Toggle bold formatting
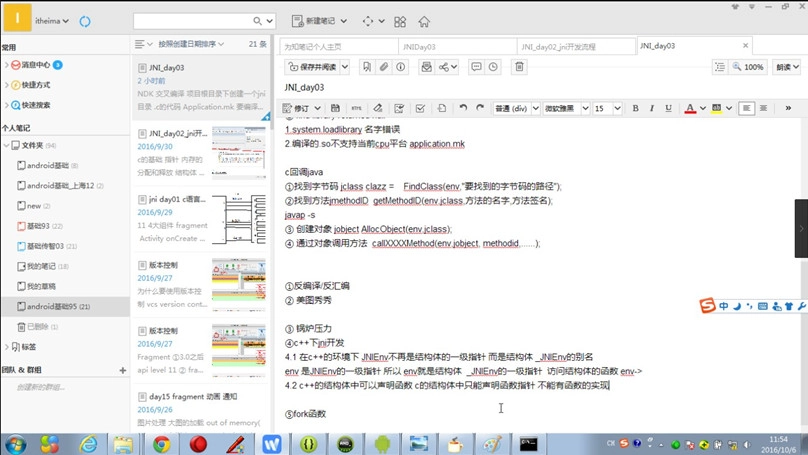The height and width of the screenshot is (455, 808). (x=635, y=108)
